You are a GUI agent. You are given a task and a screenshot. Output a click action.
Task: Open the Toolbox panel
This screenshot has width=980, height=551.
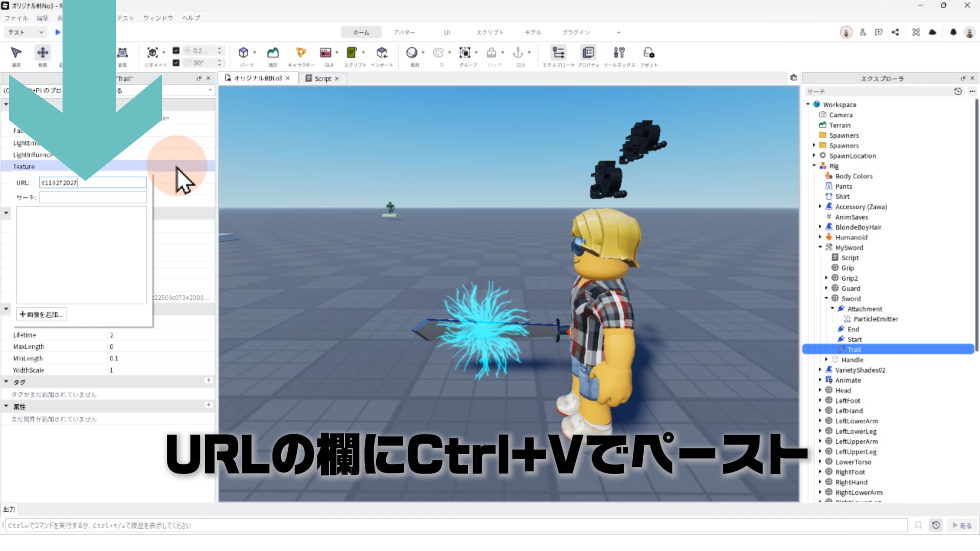619,53
